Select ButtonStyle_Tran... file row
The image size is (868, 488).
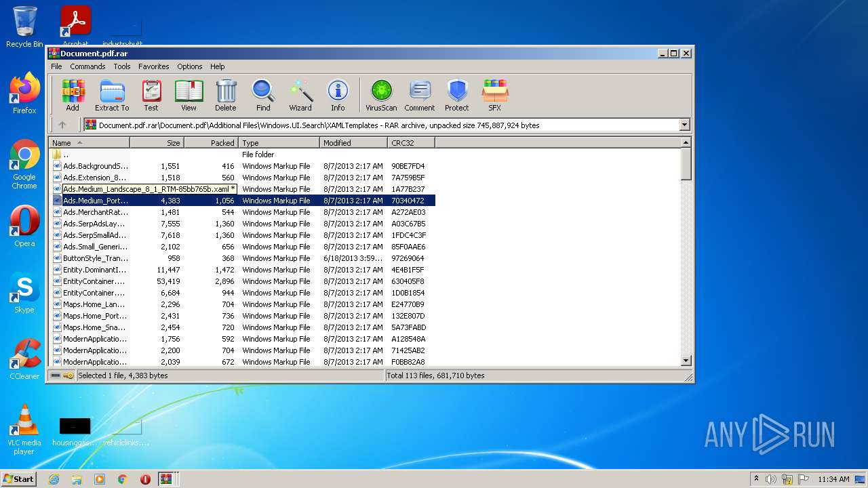[242, 258]
